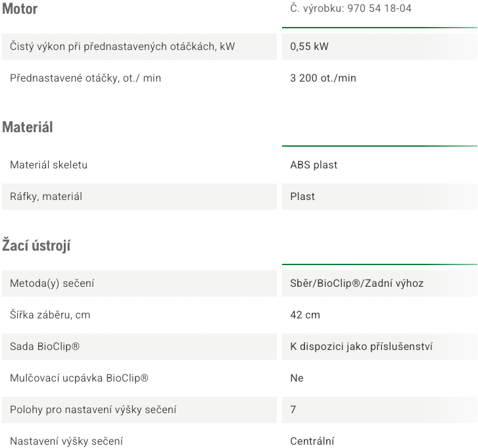
Task: Select the 42 cm value
Action: click(305, 314)
